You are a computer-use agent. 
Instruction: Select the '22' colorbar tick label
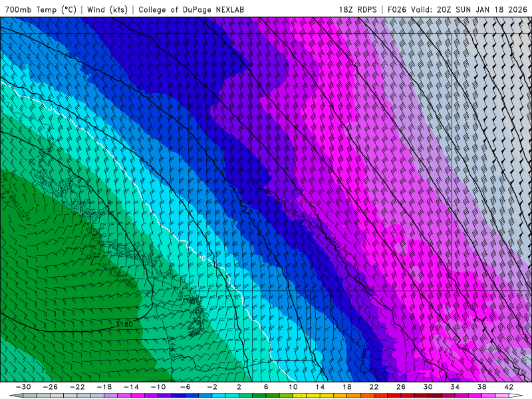(374, 387)
